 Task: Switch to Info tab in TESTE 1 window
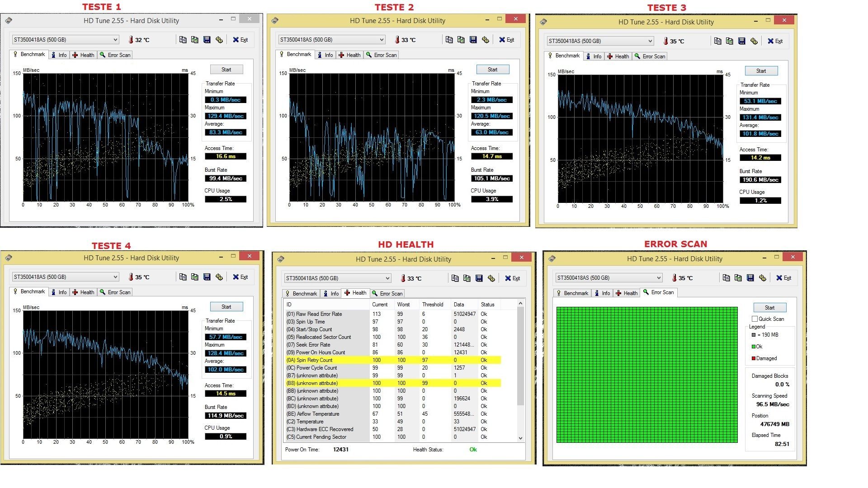pyautogui.click(x=59, y=55)
